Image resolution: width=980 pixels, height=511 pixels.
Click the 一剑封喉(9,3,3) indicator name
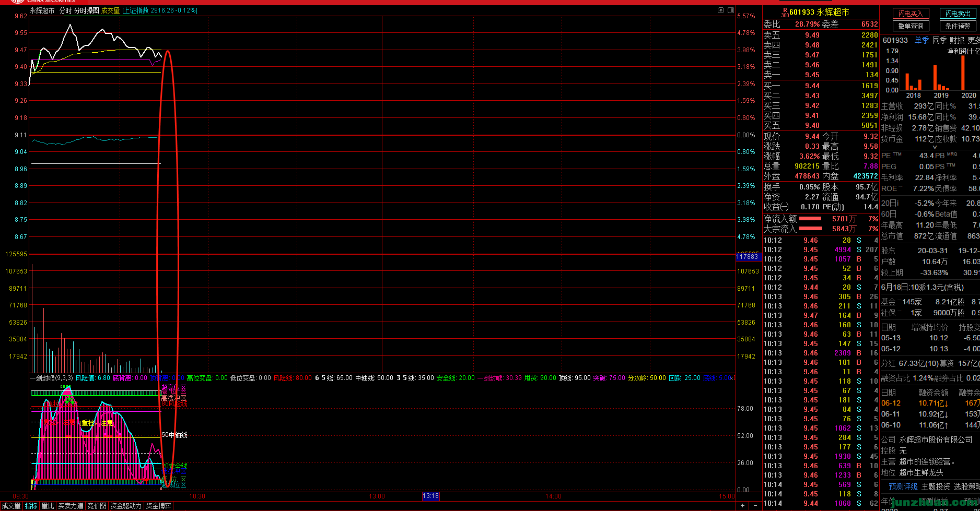51,378
